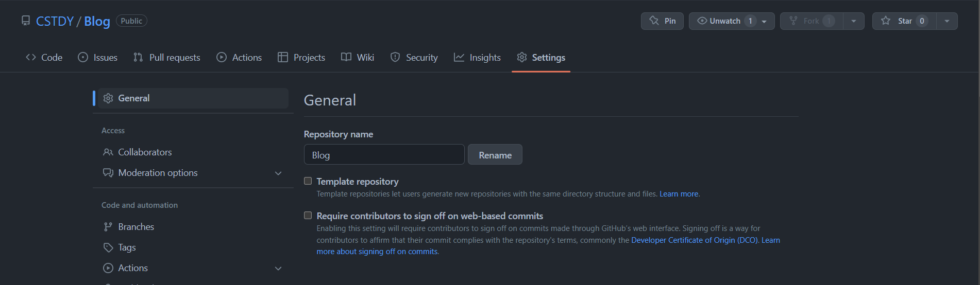Screen dimensions: 980x285
Task: Click the eye icon on Unwatch button
Action: click(702, 21)
